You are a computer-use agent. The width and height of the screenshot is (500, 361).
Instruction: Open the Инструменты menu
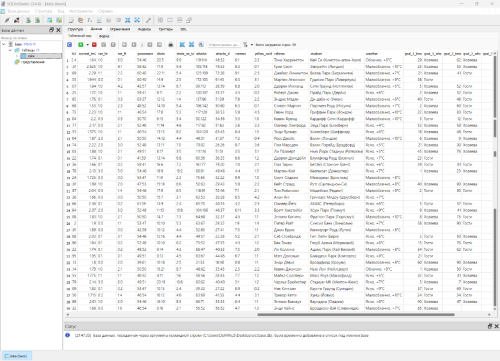point(81,11)
